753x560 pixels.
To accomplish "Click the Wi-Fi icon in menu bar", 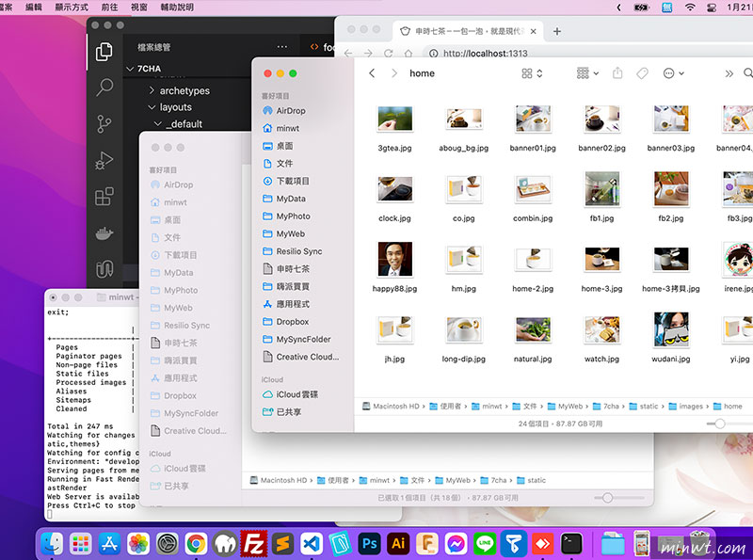I will coord(690,8).
